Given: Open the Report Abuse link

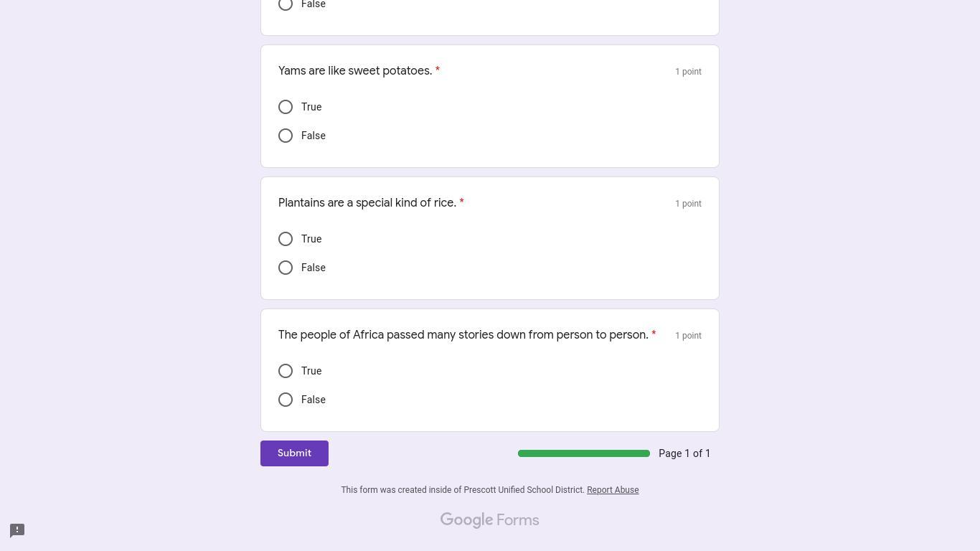Looking at the screenshot, I should [612, 490].
